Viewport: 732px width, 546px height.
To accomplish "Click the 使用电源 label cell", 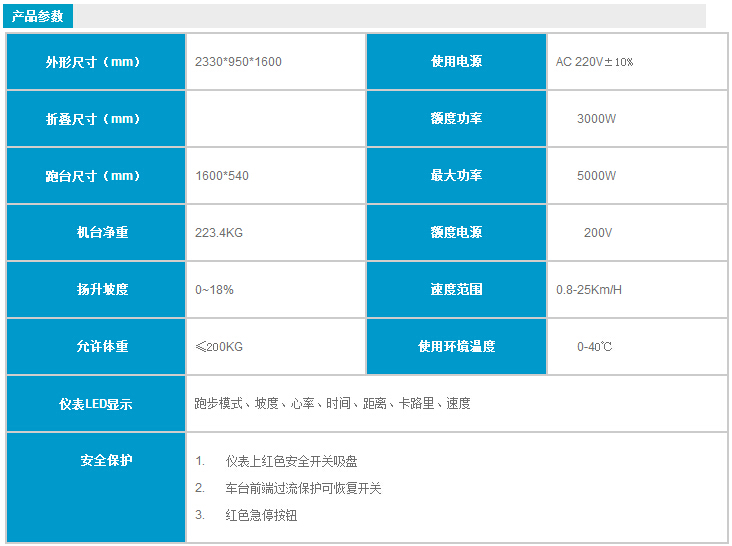I will [x=456, y=62].
